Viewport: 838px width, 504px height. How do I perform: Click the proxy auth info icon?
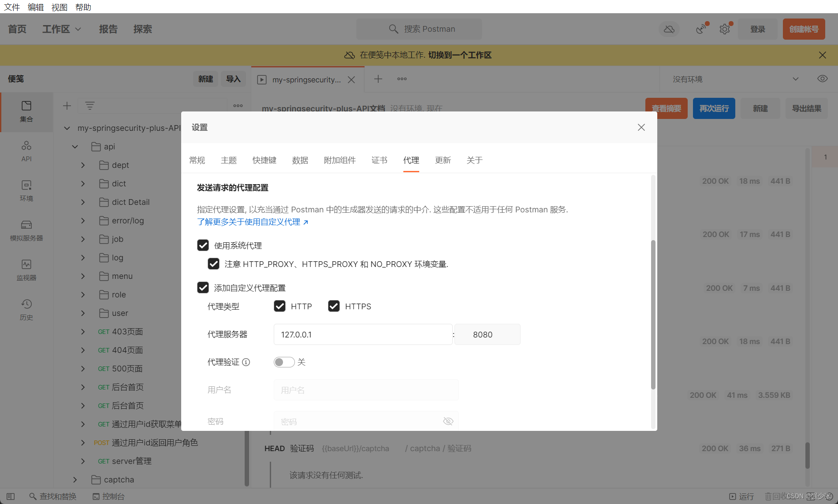coord(246,362)
